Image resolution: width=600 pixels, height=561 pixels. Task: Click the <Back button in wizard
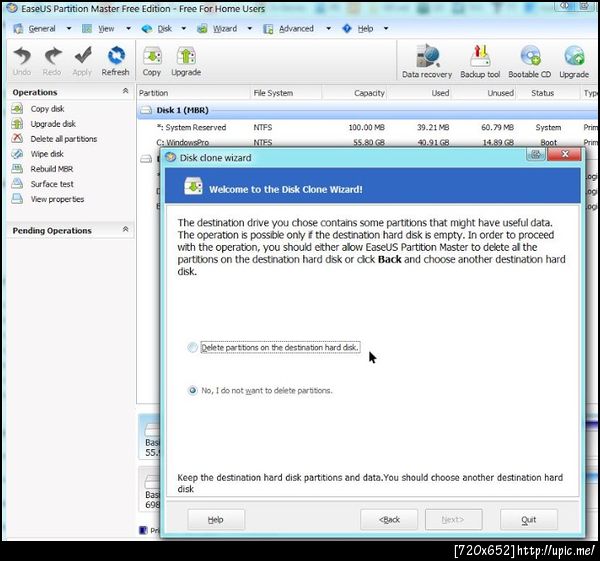pos(389,519)
